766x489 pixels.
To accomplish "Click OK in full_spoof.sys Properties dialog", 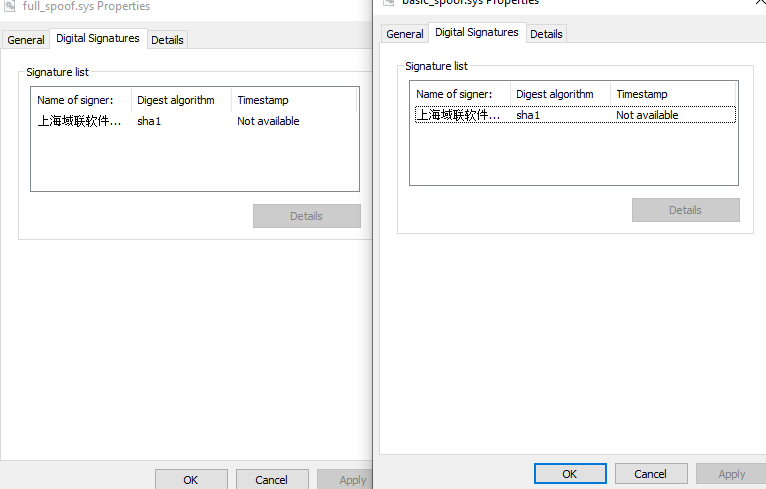I will point(190,479).
